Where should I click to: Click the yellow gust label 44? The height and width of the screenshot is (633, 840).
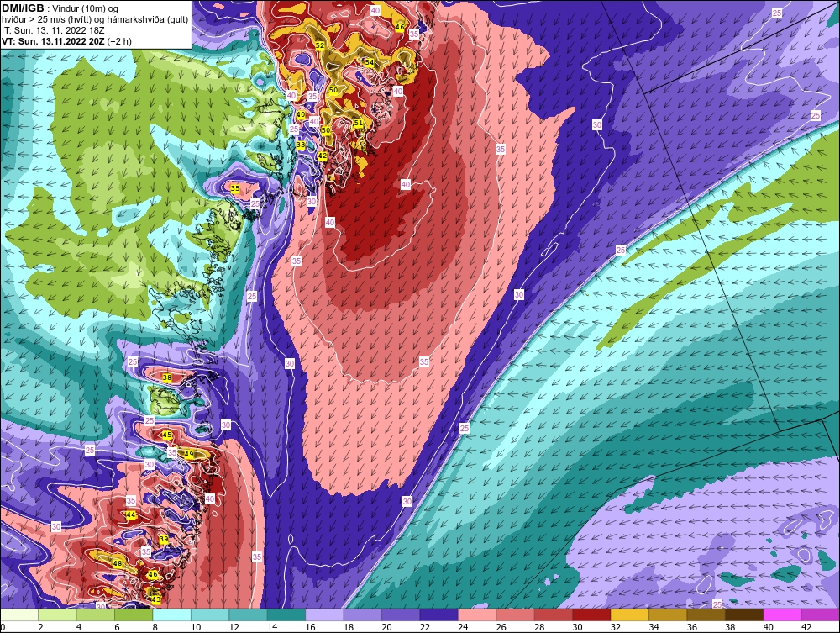tap(130, 514)
